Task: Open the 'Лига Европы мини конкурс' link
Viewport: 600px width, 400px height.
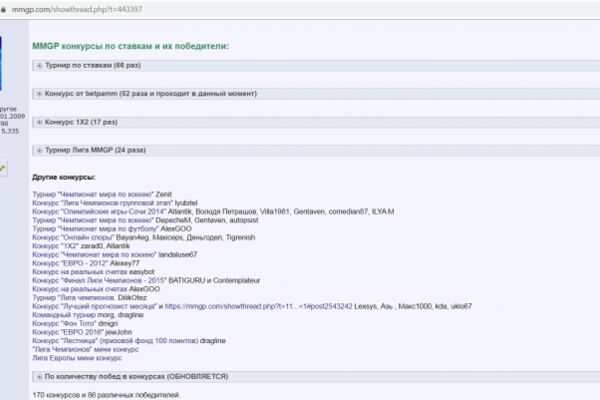Action: pyautogui.click(x=77, y=358)
